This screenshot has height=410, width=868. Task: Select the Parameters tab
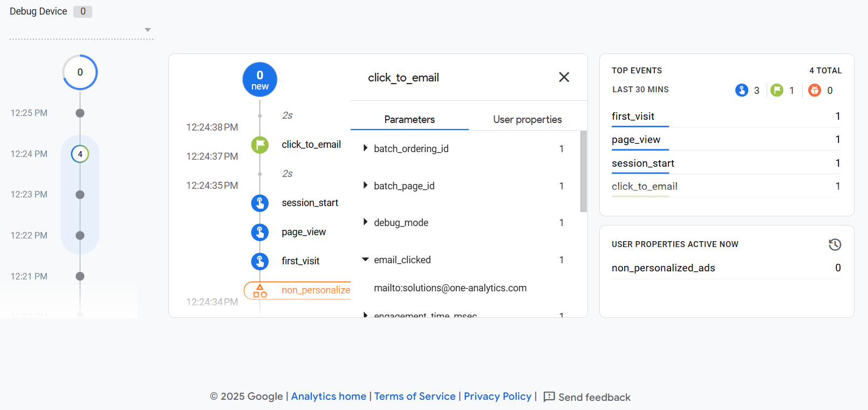pyautogui.click(x=409, y=120)
